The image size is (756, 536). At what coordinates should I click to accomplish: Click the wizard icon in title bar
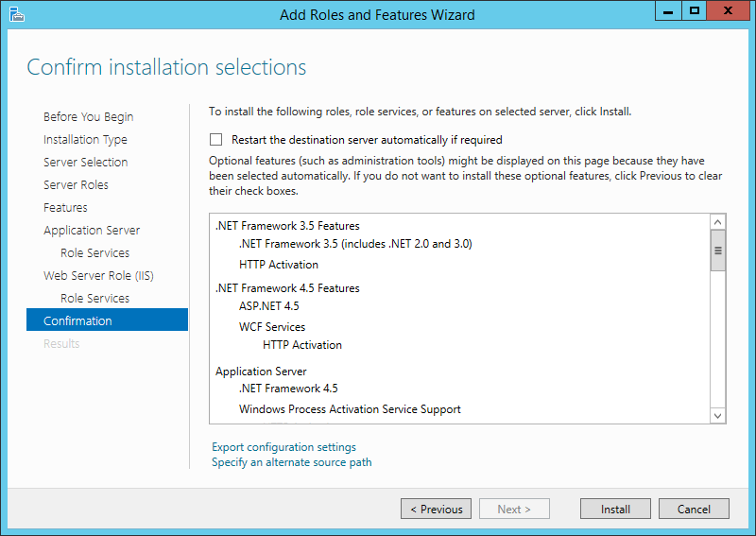16,14
